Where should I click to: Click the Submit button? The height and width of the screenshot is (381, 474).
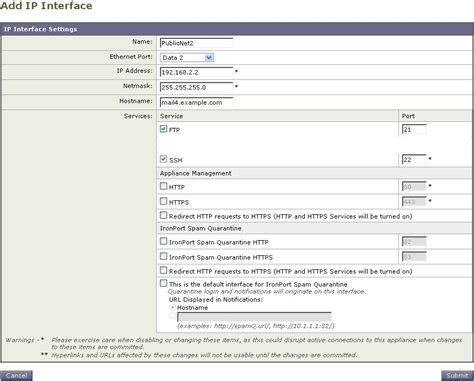point(457,376)
